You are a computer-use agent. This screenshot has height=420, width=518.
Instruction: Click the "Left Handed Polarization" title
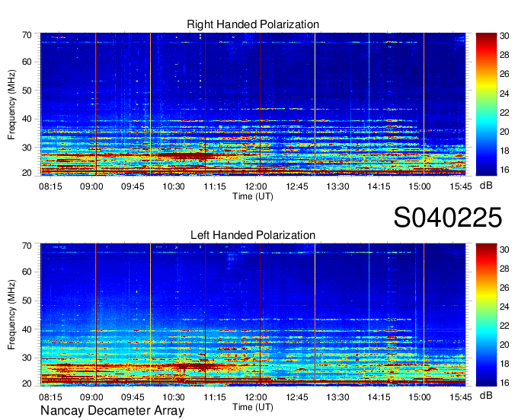pyautogui.click(x=253, y=235)
